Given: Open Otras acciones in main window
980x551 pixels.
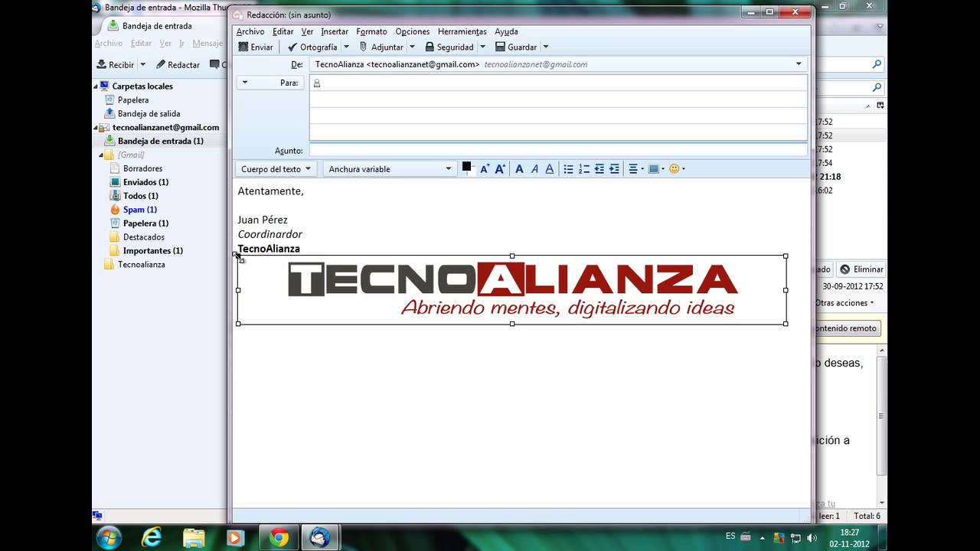Looking at the screenshot, I should [844, 303].
